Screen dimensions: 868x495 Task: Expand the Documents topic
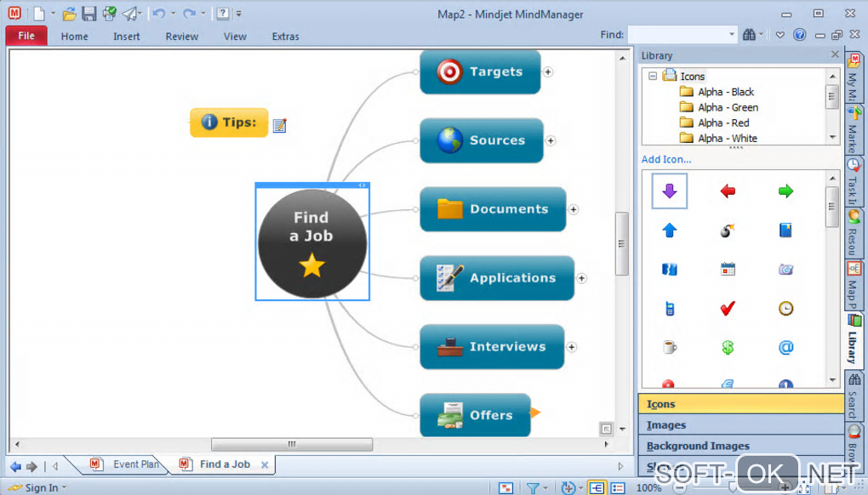click(573, 209)
